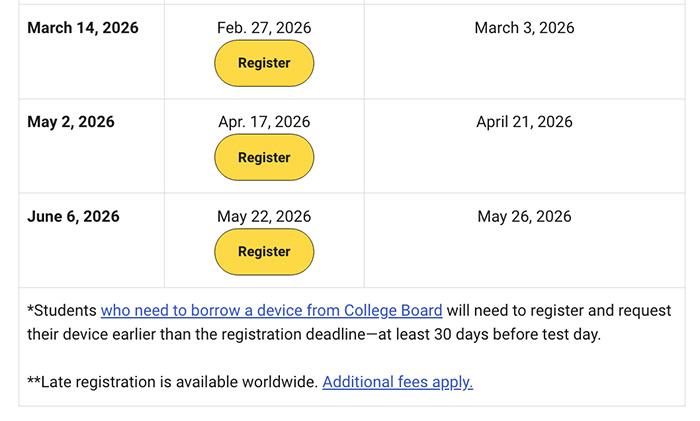Click the March 3, 2026 late deadline
The width and height of the screenshot is (700, 421).
point(524,28)
